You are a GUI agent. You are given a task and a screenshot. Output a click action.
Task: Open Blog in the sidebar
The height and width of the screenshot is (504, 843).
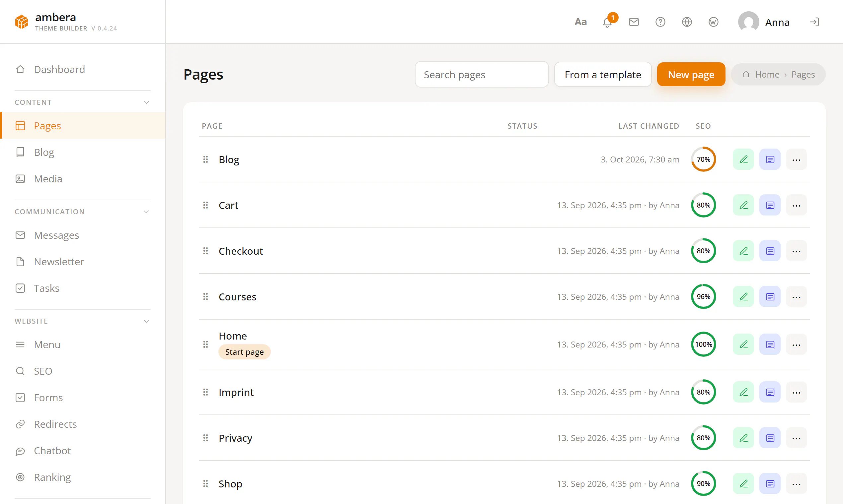coord(82,152)
